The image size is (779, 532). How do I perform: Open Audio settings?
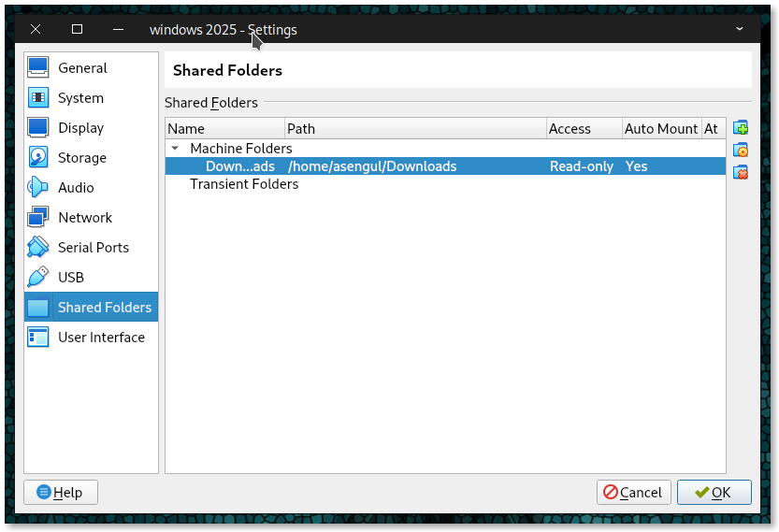92,187
